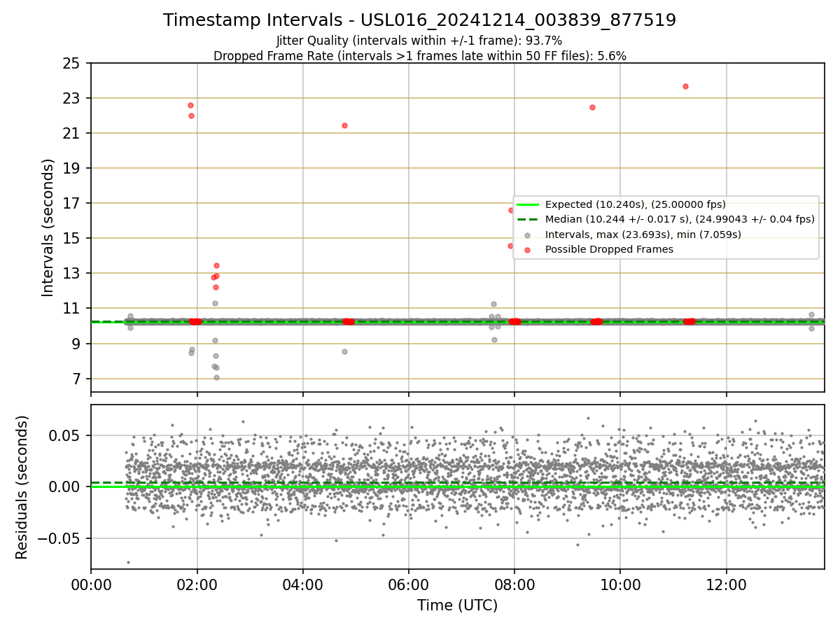This screenshot has height=630, width=840.
Task: Click the Residuals (seconds) y-axis label
Action: coord(22,487)
